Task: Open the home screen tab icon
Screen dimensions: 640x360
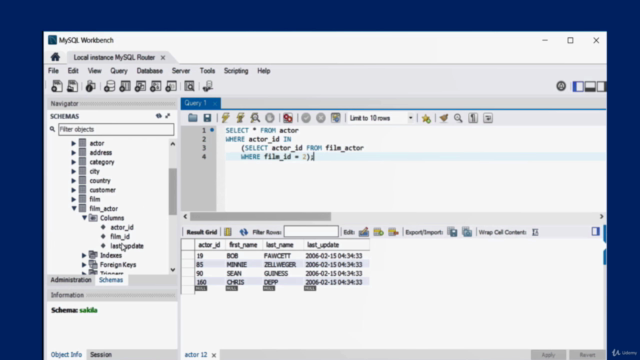Action: tap(55, 57)
